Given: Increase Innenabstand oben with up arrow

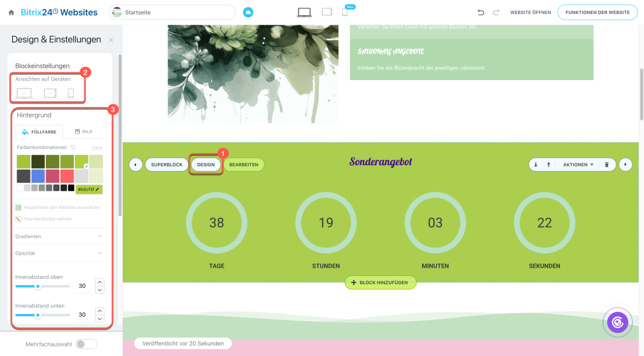Looking at the screenshot, I should tap(100, 282).
